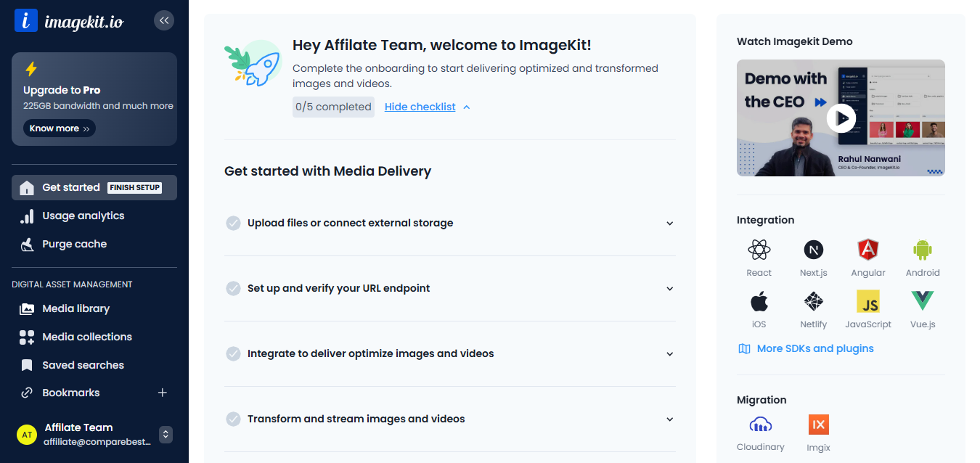The width and height of the screenshot is (980, 463).
Task: Collapse checklist using the up chevron
Action: click(467, 107)
